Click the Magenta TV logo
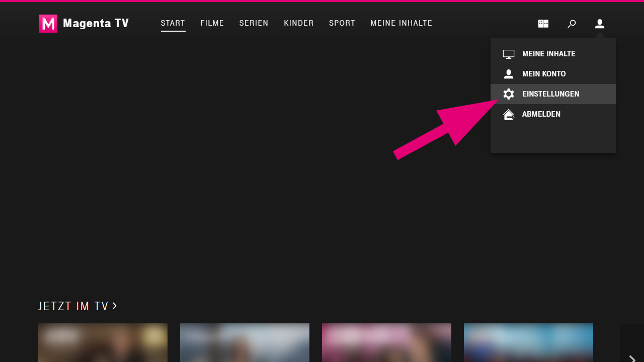Screen dimensions: 644x362 pyautogui.click(x=84, y=23)
